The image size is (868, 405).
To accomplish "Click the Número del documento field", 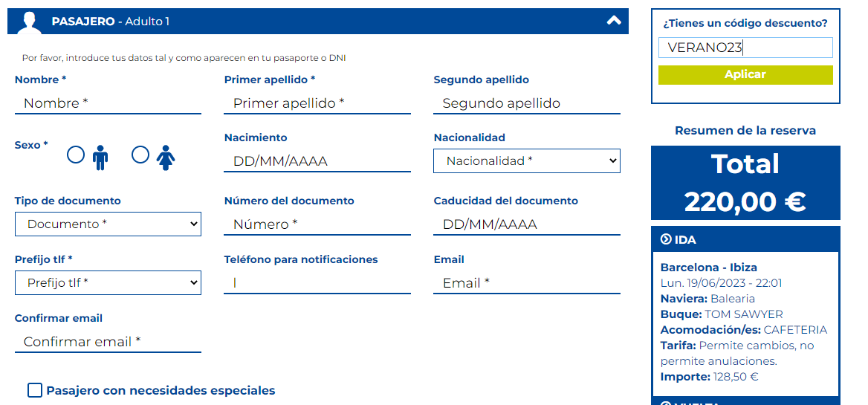I will (317, 224).
